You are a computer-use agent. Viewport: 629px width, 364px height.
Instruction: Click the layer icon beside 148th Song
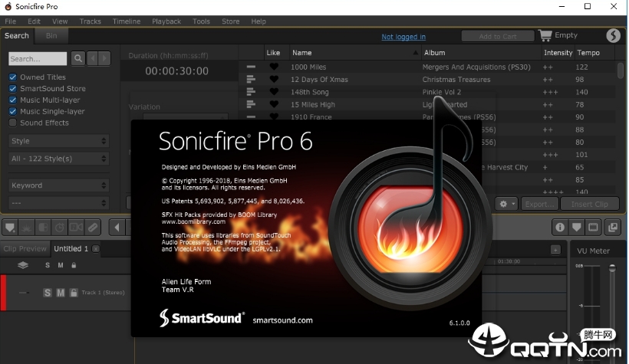251,92
